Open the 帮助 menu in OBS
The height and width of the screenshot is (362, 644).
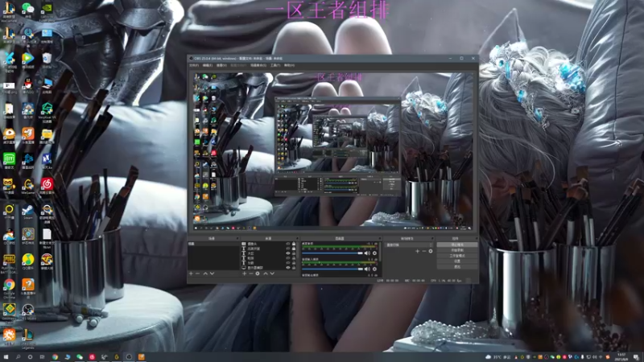pyautogui.click(x=289, y=65)
